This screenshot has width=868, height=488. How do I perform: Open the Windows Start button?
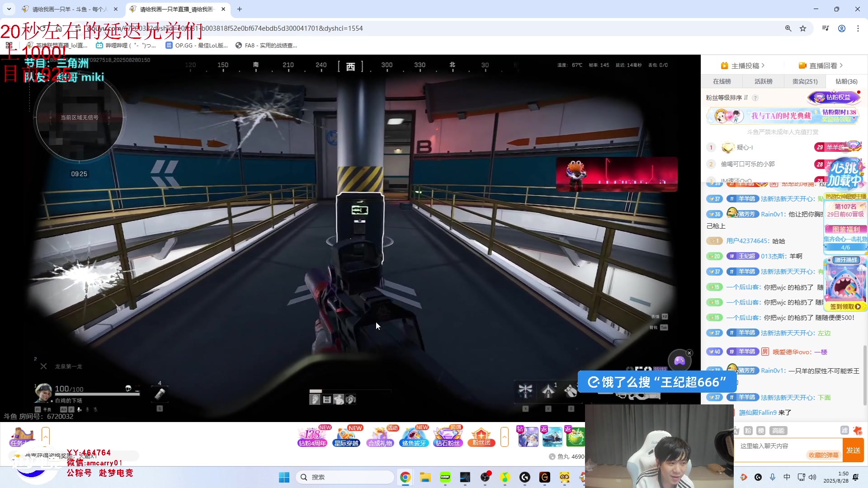point(284,477)
